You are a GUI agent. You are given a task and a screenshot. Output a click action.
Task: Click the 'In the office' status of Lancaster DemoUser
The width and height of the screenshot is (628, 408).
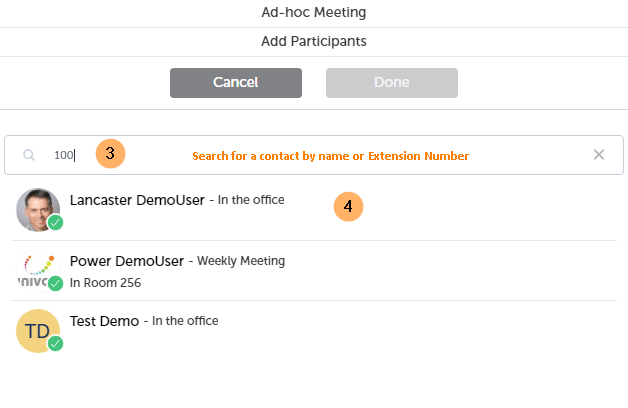click(251, 200)
